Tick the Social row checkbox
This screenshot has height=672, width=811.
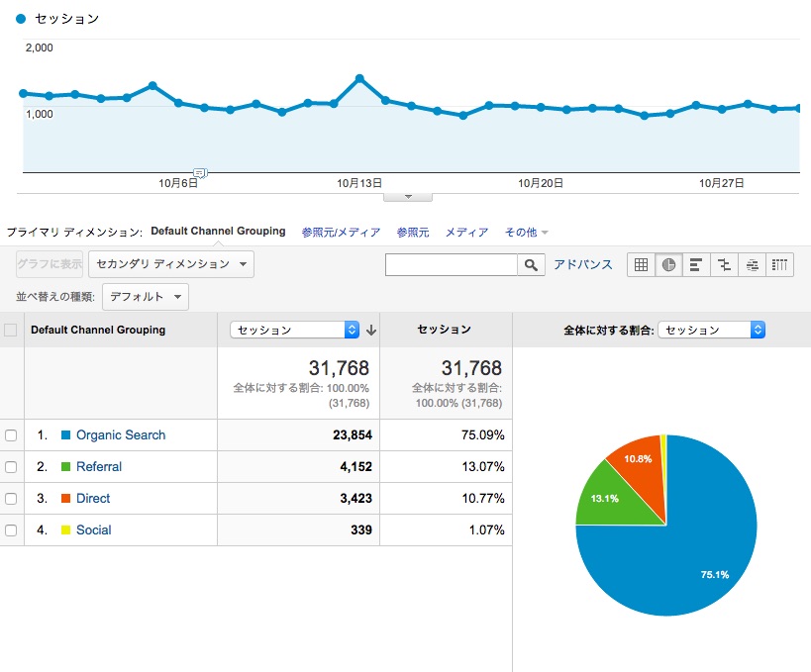pyautogui.click(x=11, y=529)
